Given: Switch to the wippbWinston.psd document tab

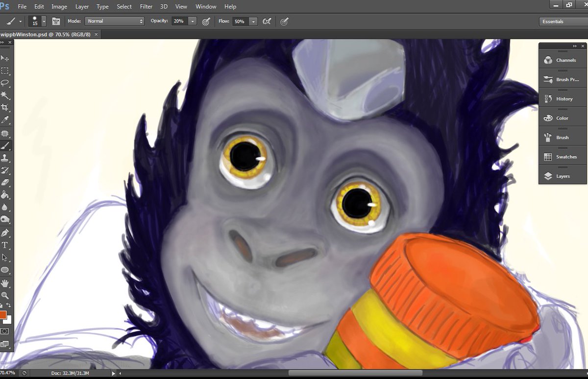Looking at the screenshot, I should 45,34.
